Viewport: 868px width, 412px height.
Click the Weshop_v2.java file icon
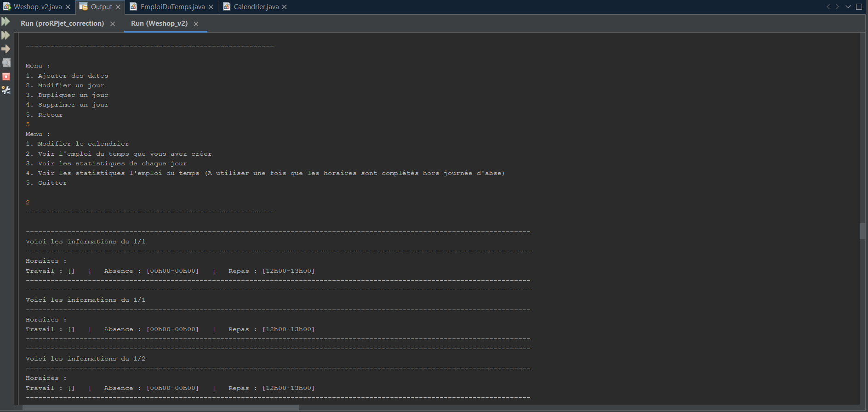coord(7,7)
